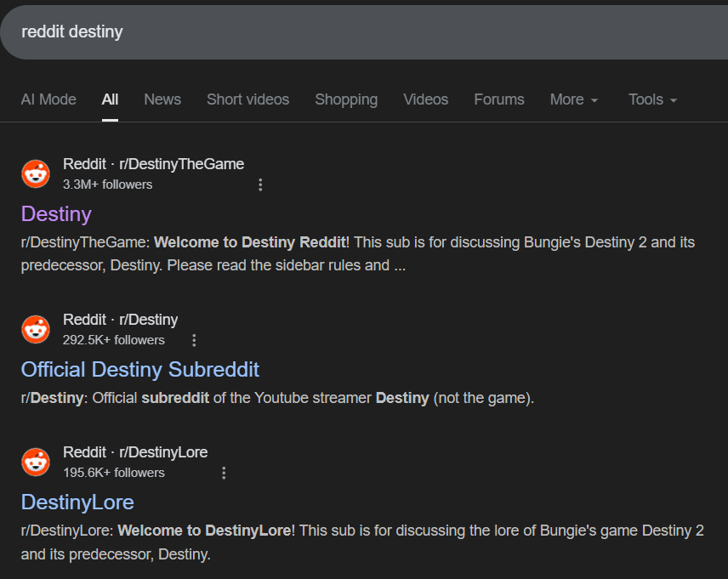Switch to the News tab
728x579 pixels.
[162, 99]
